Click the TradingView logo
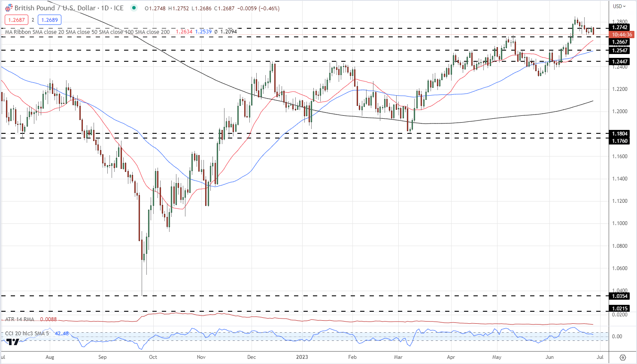 click(13, 342)
